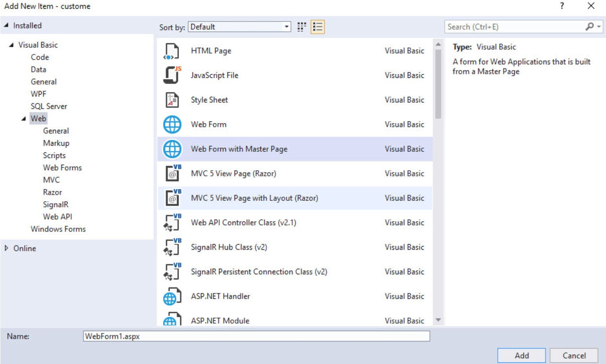Viewport: 606px width, 364px height.
Task: Click the SignalR Hub Class icon
Action: (x=172, y=247)
